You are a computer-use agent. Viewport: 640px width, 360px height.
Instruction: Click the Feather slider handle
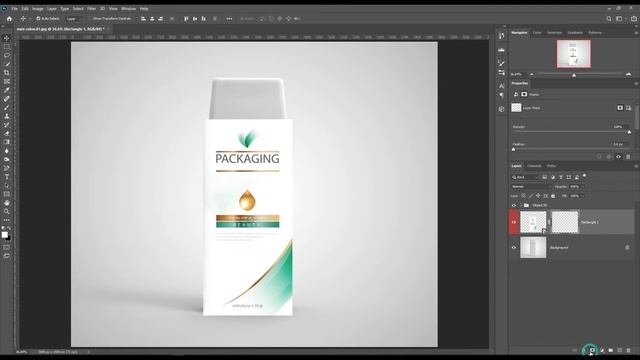(x=513, y=149)
